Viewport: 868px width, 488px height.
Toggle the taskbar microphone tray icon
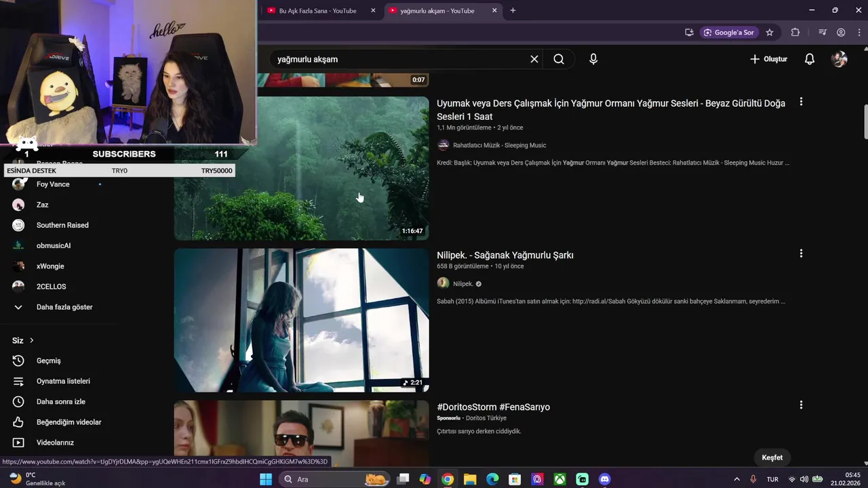(x=753, y=479)
